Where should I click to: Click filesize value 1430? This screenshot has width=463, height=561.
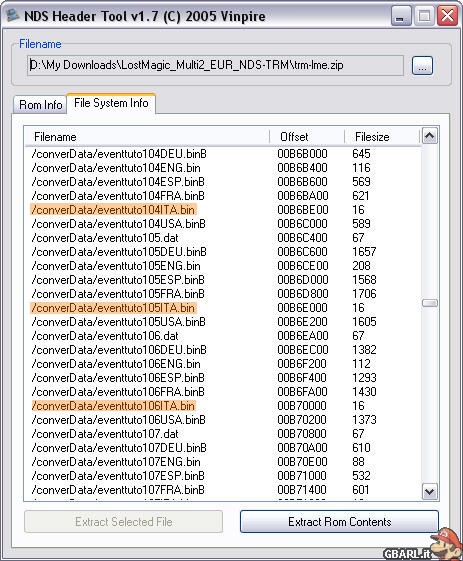364,392
